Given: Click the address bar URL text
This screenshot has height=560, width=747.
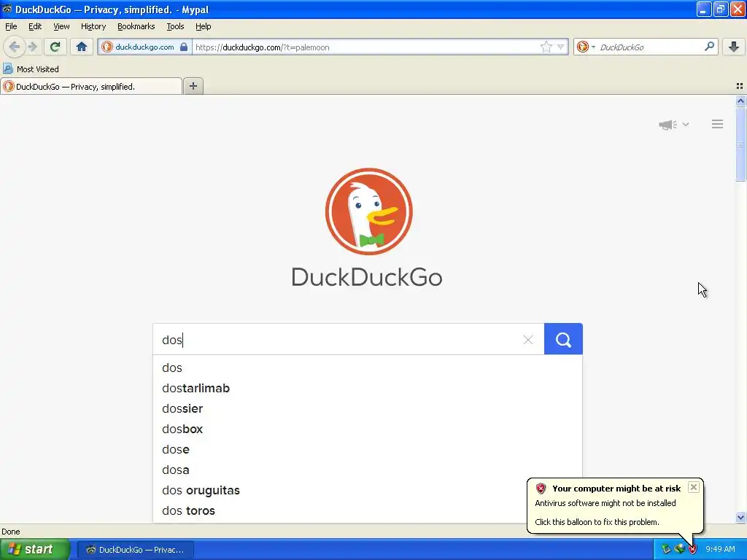Looking at the screenshot, I should 262,47.
